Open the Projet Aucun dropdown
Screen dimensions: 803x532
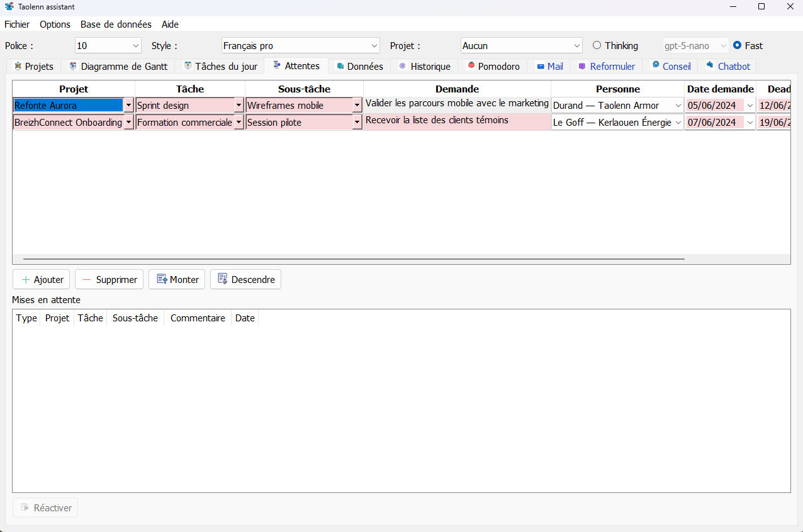click(x=577, y=45)
